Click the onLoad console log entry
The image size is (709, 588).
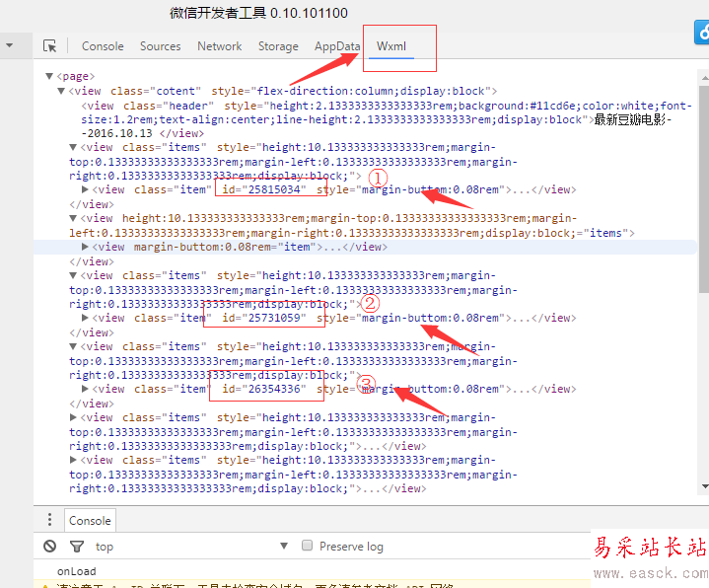coord(76,571)
